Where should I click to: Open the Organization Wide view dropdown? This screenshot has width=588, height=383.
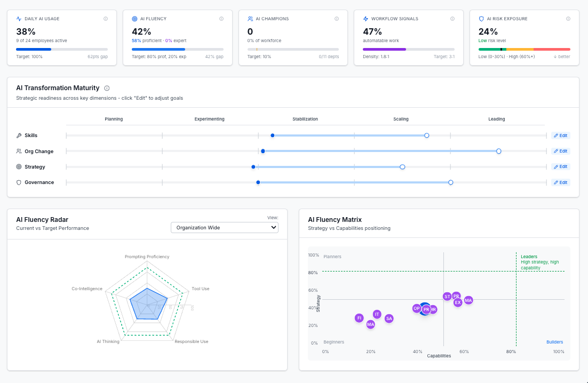[225, 227]
